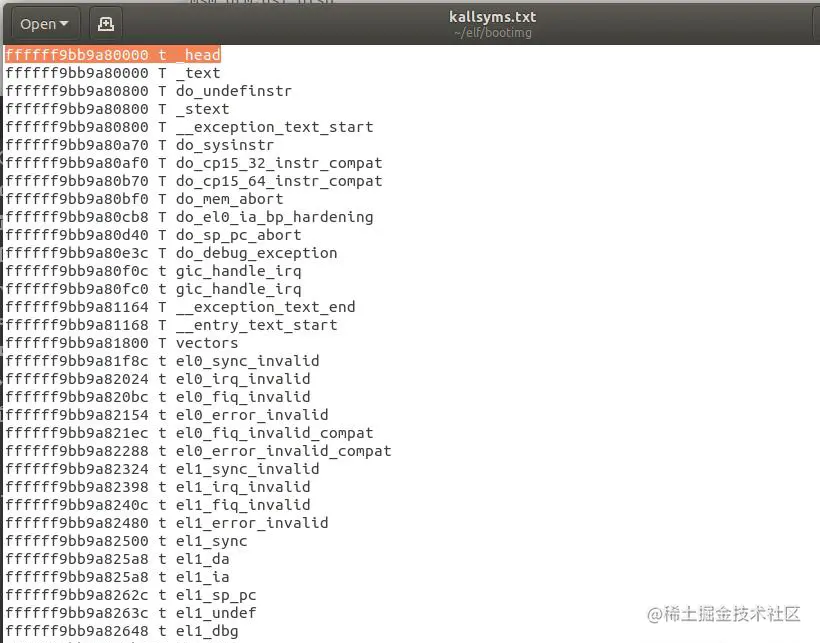
Task: Click the el1_error_invalid line
Action: [167, 523]
